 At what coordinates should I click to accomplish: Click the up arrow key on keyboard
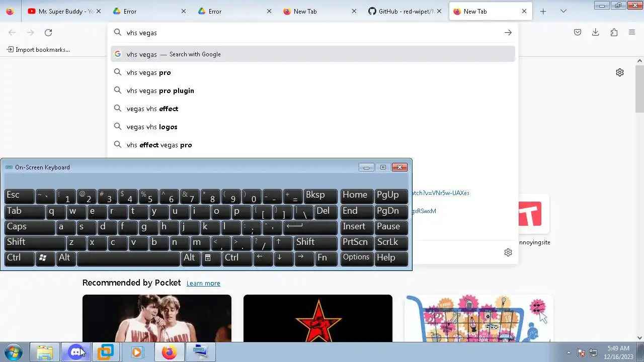(284, 242)
